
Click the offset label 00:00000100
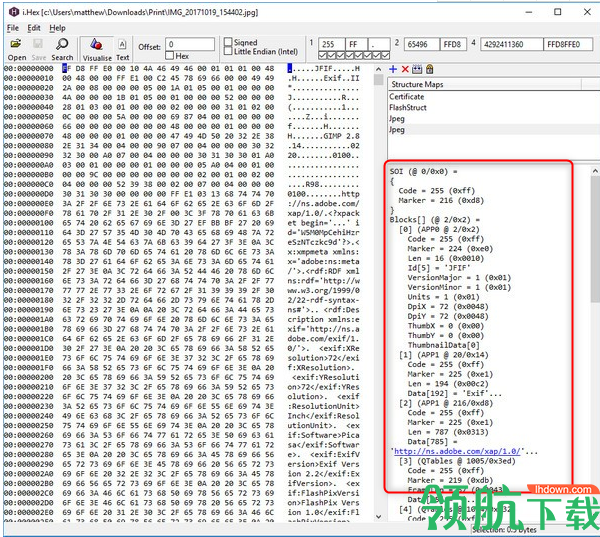point(29,223)
